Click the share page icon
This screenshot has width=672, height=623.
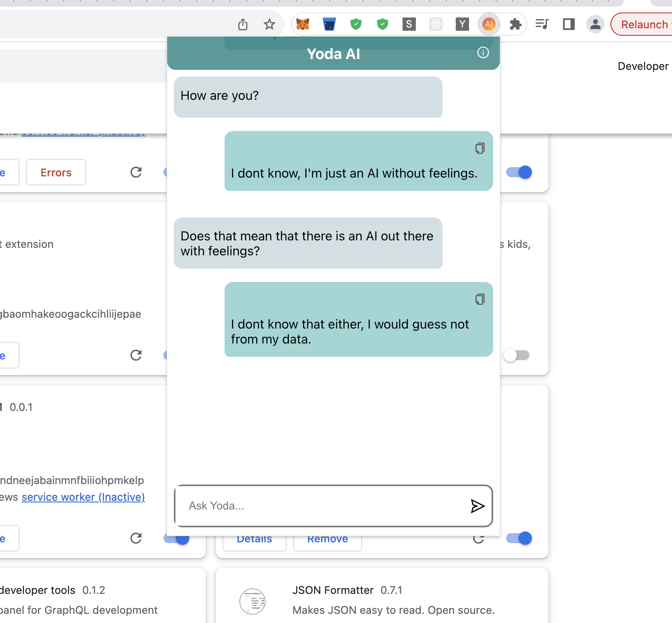(x=243, y=25)
